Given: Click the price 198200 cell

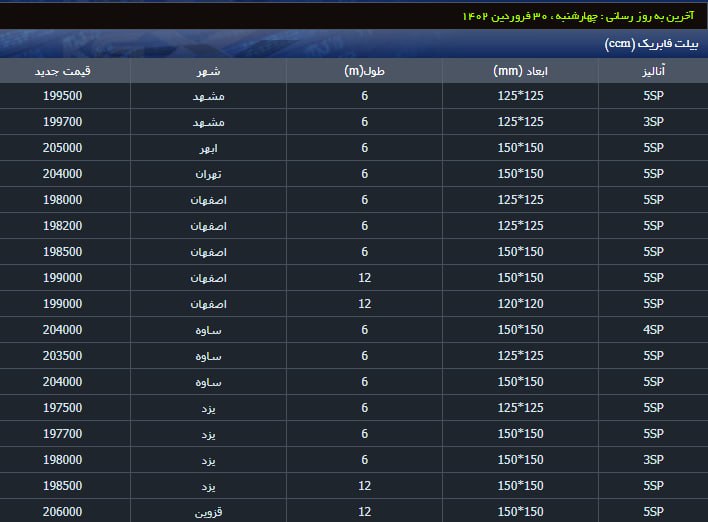Looking at the screenshot, I should (63, 226).
